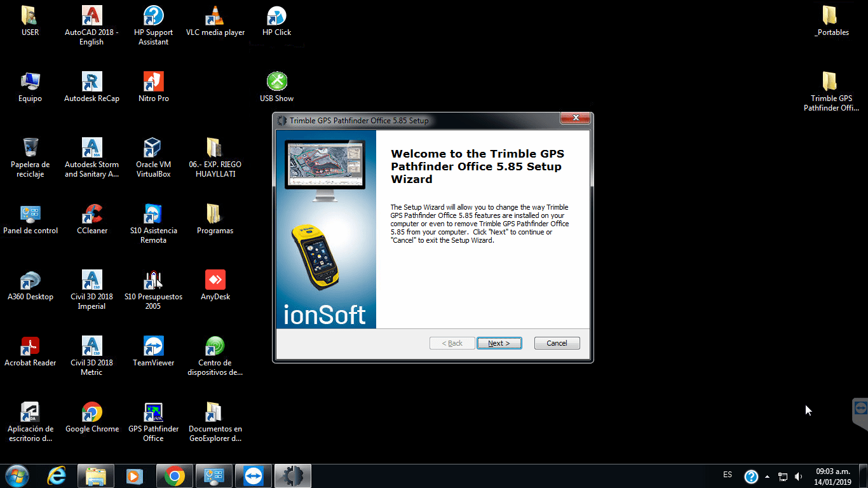Image resolution: width=868 pixels, height=488 pixels.
Task: Select the VLC media player icon
Action: pyautogui.click(x=215, y=17)
